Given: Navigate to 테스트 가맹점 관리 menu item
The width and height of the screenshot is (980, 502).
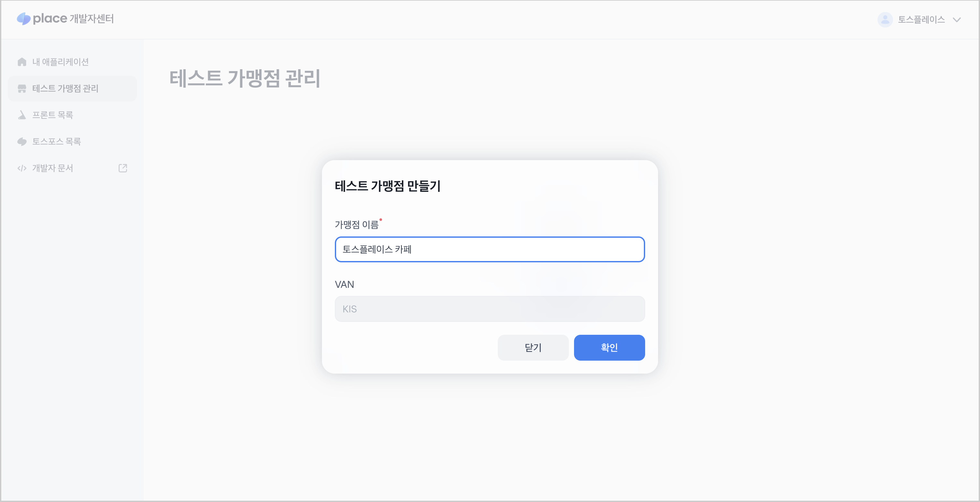Looking at the screenshot, I should point(65,88).
